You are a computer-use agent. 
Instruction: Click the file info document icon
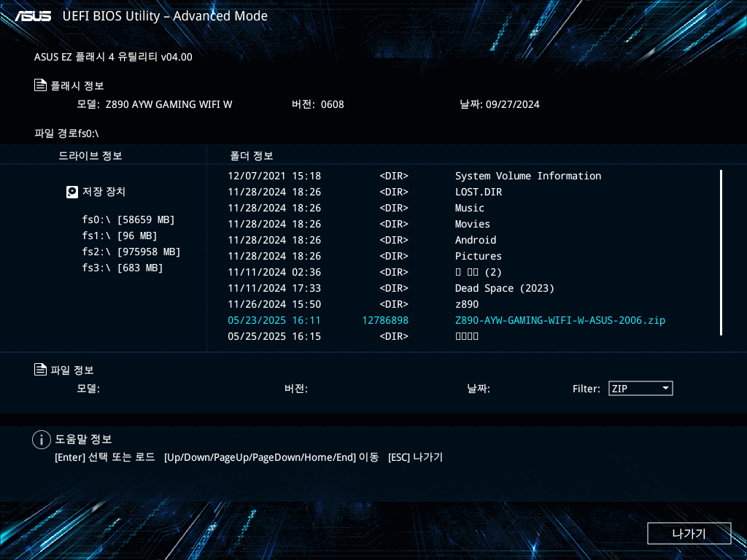(41, 370)
